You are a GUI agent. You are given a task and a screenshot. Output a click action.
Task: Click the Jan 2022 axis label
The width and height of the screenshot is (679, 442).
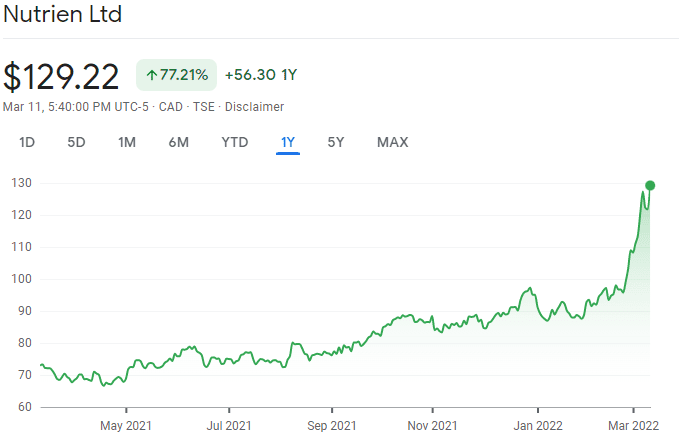536,425
